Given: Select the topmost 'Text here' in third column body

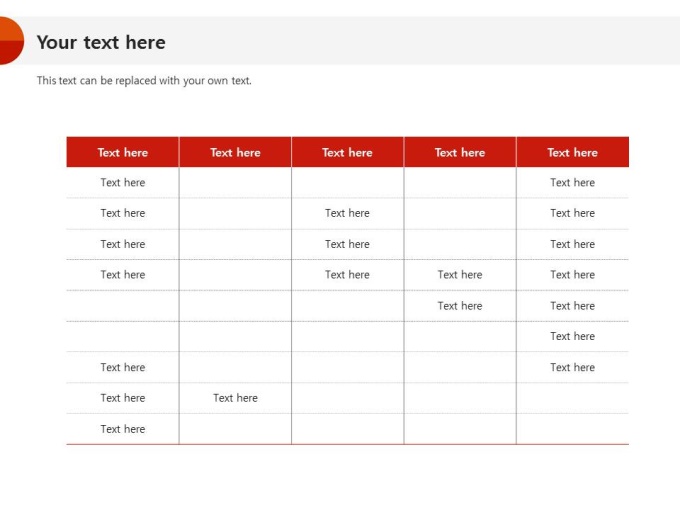Looking at the screenshot, I should click(x=347, y=213).
